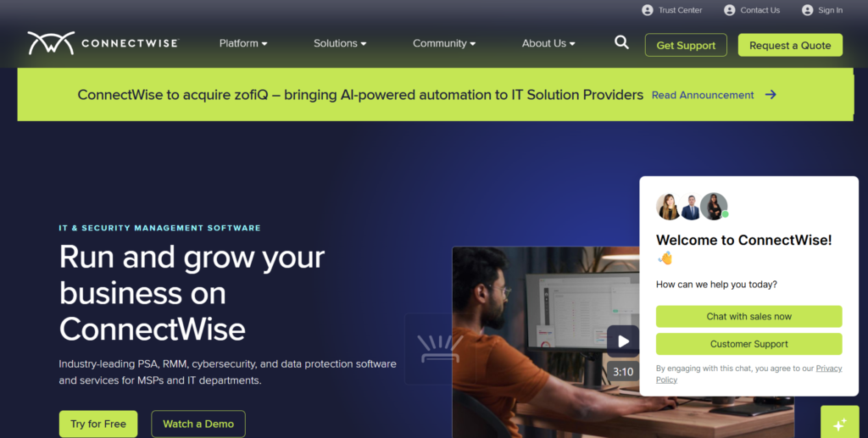Select Chat with sales now
This screenshot has height=438, width=868.
(x=749, y=316)
